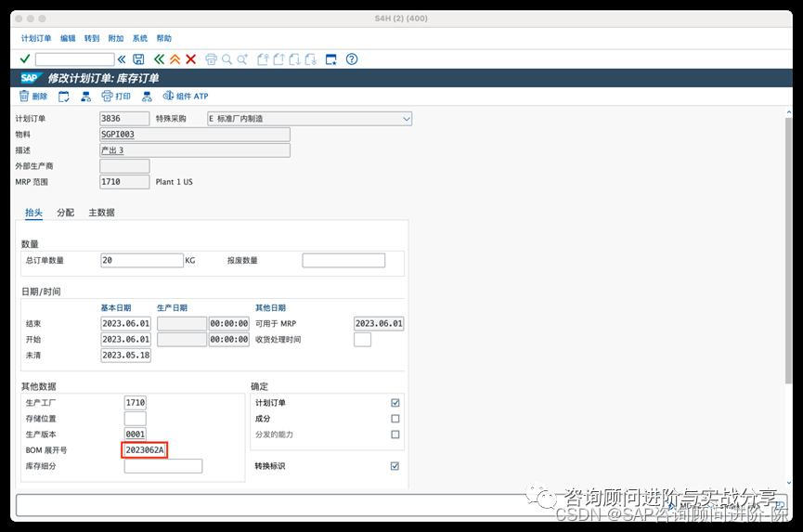Click the red Cancel X icon

click(x=191, y=59)
